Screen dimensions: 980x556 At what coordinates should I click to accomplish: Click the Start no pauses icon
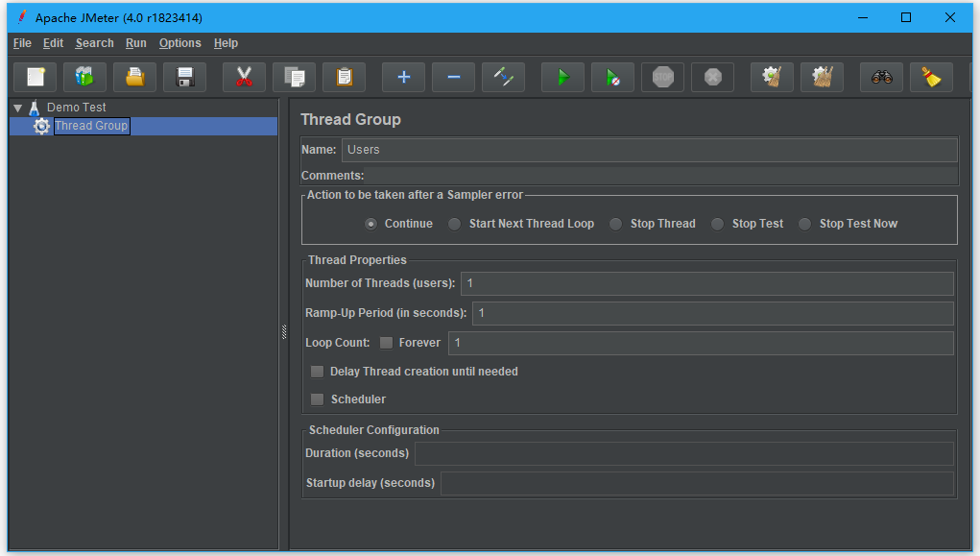(x=612, y=78)
